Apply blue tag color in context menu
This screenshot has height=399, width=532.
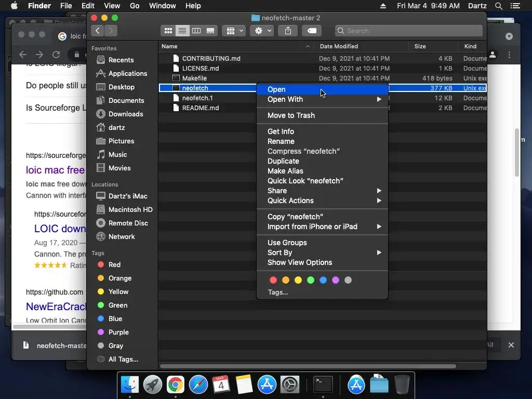323,280
